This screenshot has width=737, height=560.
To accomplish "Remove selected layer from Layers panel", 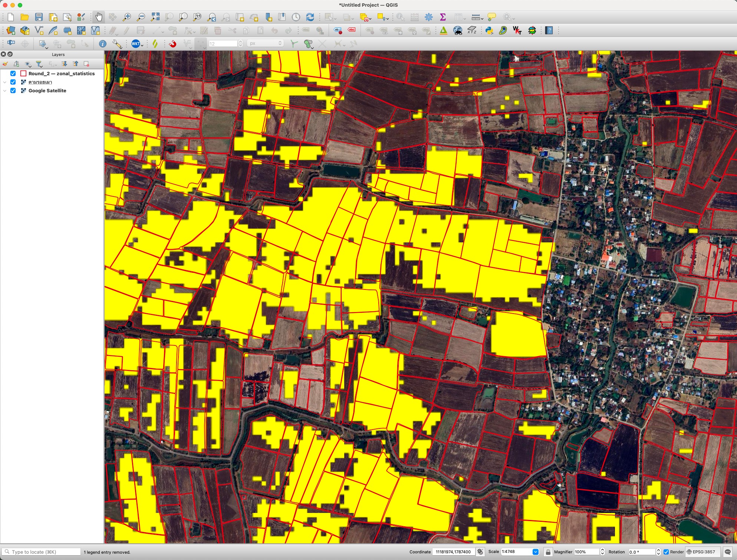I will (86, 64).
